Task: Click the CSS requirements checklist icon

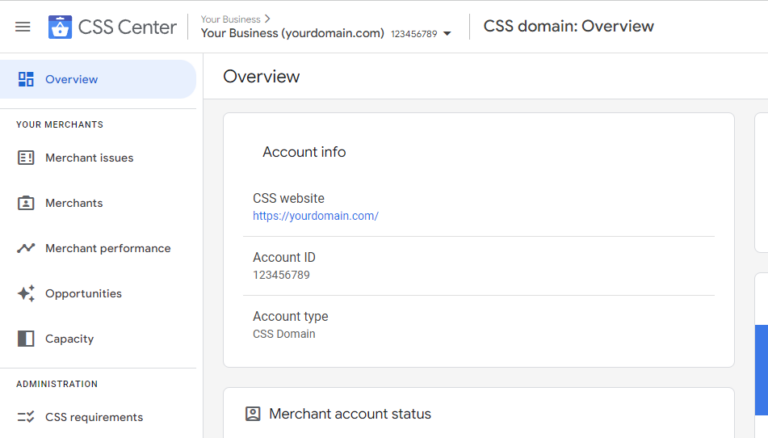Action: tap(26, 417)
